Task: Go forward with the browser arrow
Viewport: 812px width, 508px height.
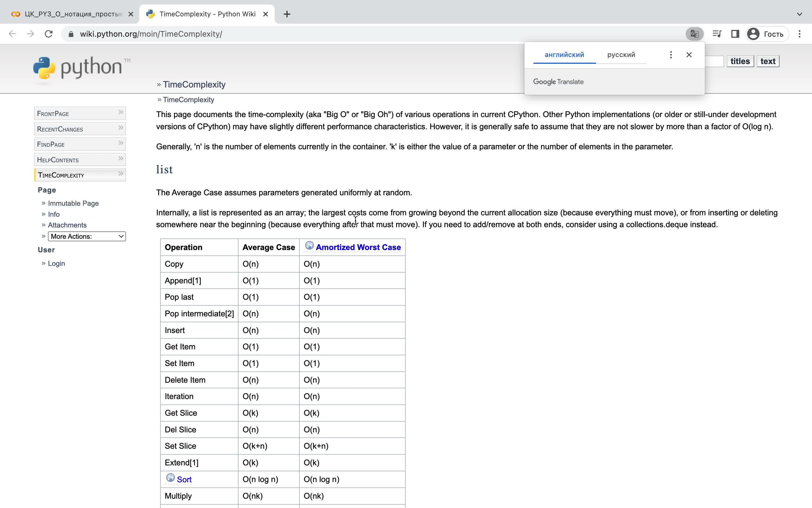Action: 30,34
